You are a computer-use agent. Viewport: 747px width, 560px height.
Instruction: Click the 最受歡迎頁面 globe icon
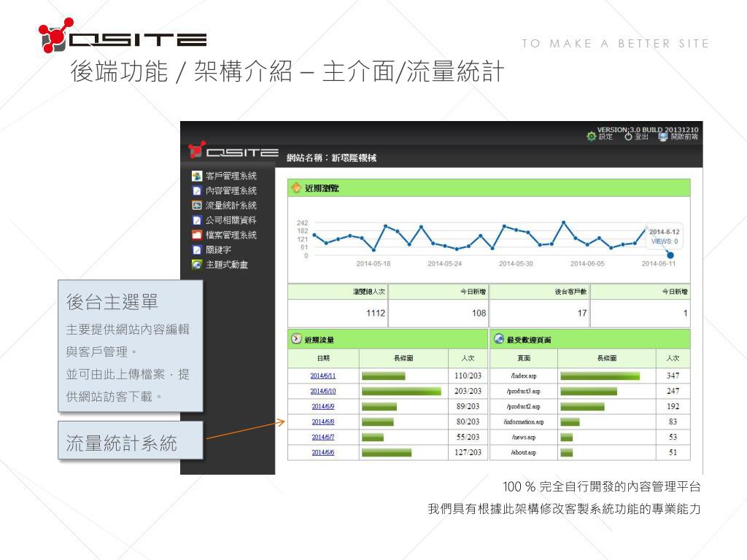[499, 338]
